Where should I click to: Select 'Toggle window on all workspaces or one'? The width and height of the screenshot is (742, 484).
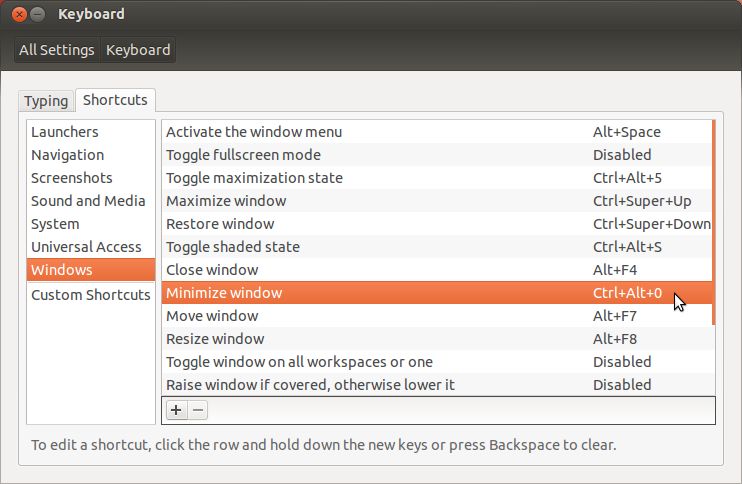point(437,361)
